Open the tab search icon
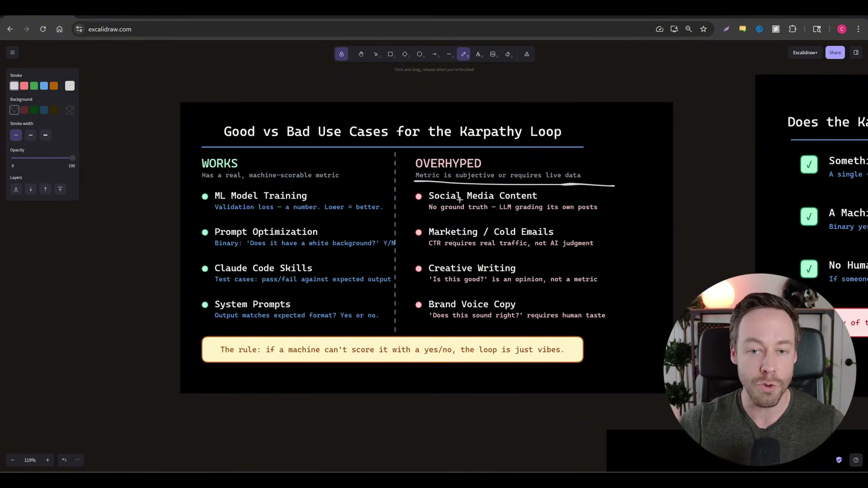 pos(817,29)
